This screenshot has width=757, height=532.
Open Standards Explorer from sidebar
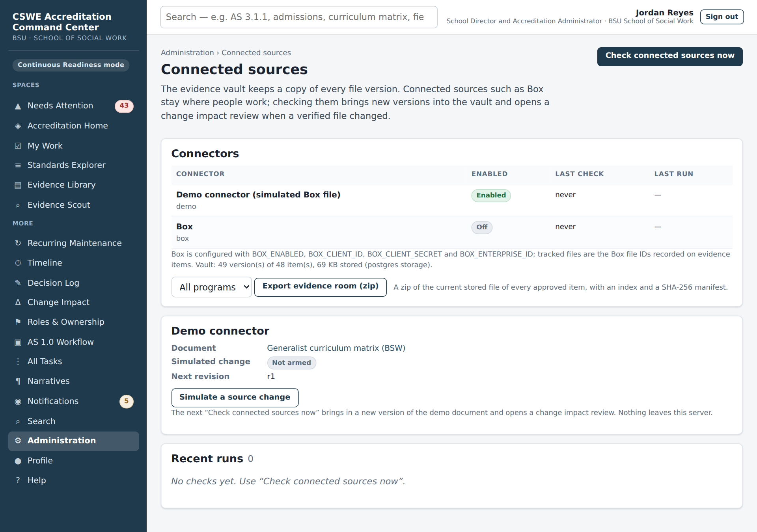click(x=73, y=165)
